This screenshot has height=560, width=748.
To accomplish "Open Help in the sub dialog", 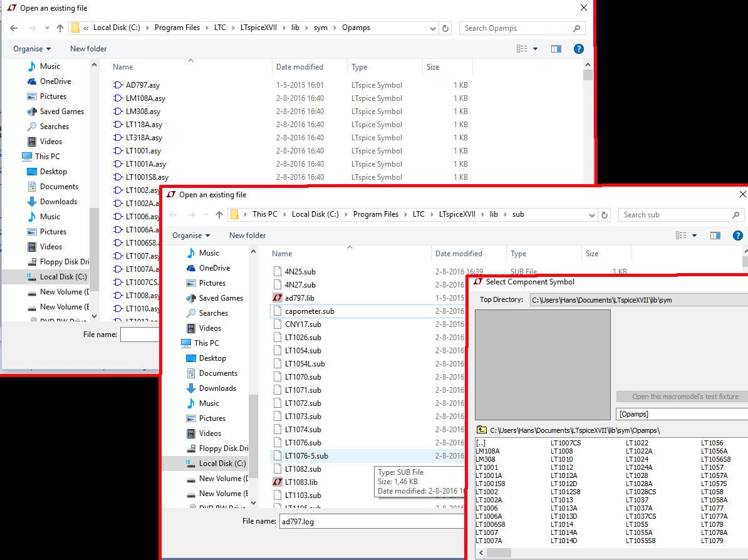I will pyautogui.click(x=737, y=235).
